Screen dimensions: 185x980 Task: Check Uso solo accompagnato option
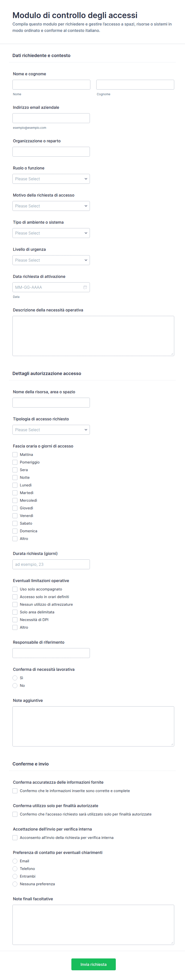pyautogui.click(x=15, y=589)
